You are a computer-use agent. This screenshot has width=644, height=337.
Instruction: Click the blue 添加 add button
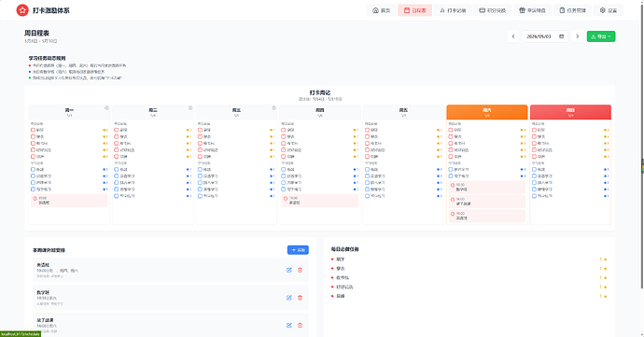pos(298,250)
